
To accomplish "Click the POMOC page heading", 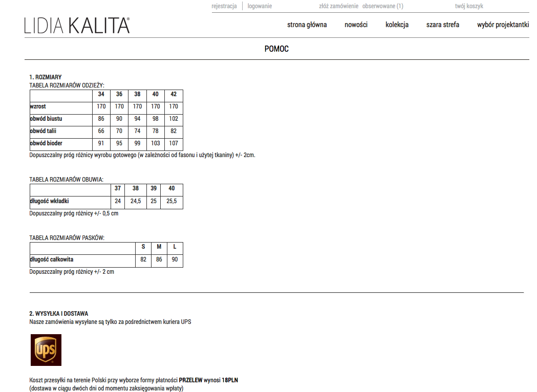I will coord(276,49).
